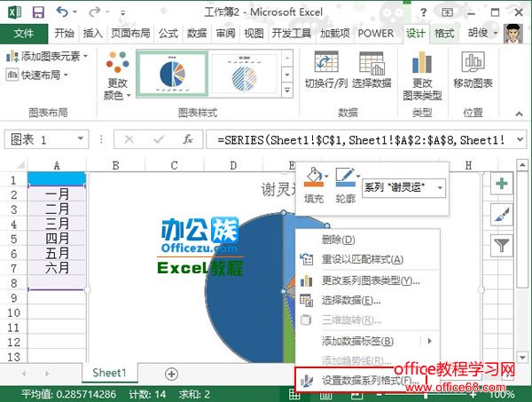
Task: Undo the last action
Action: pyautogui.click(x=62, y=12)
